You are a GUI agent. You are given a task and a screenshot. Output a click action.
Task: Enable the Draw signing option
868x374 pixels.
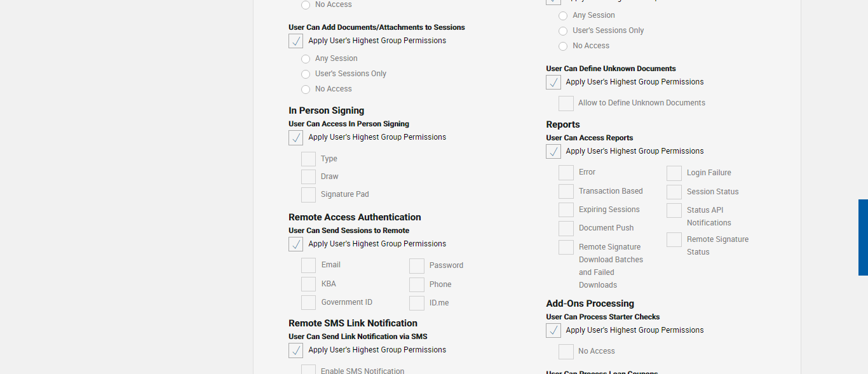[x=308, y=177]
